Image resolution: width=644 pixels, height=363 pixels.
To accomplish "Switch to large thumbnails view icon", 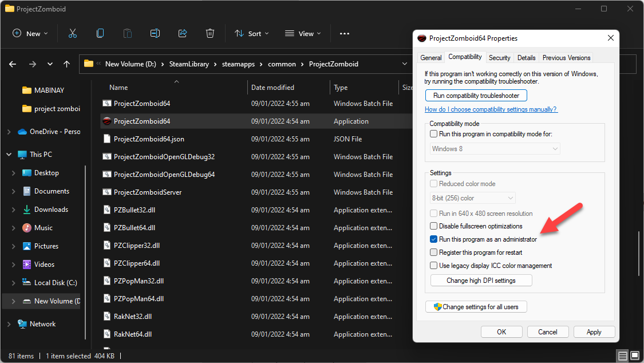I will 635,356.
